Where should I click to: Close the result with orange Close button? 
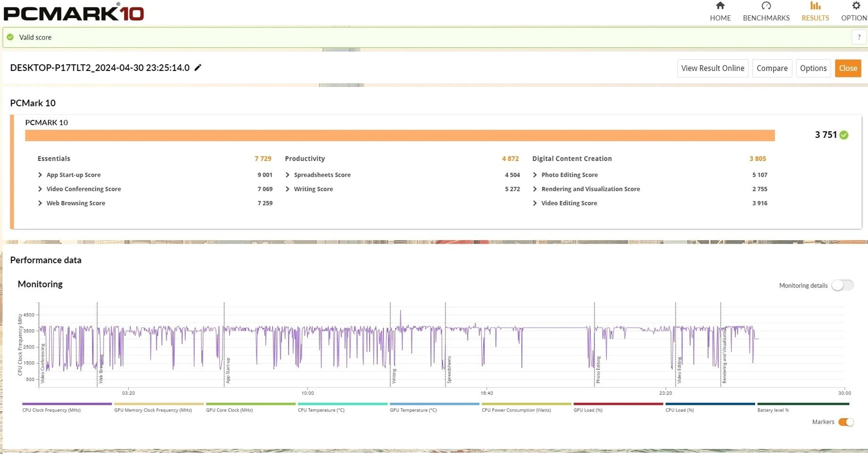coord(848,68)
